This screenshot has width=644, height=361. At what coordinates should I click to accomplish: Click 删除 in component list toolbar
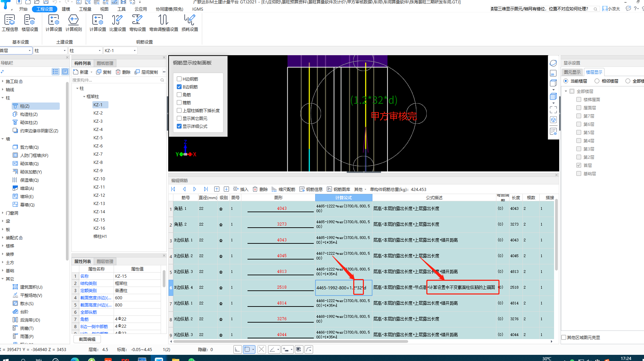pos(123,72)
